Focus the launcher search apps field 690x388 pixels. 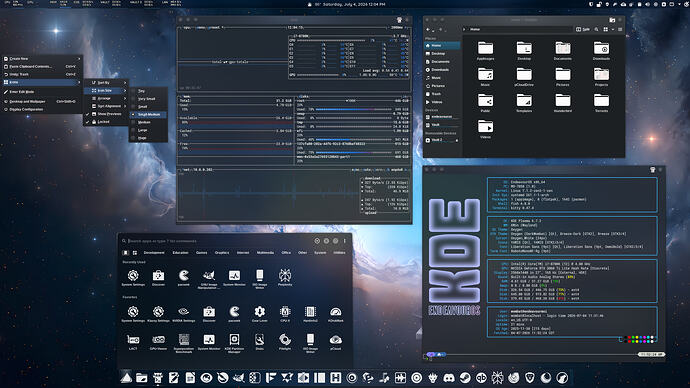click(219, 241)
